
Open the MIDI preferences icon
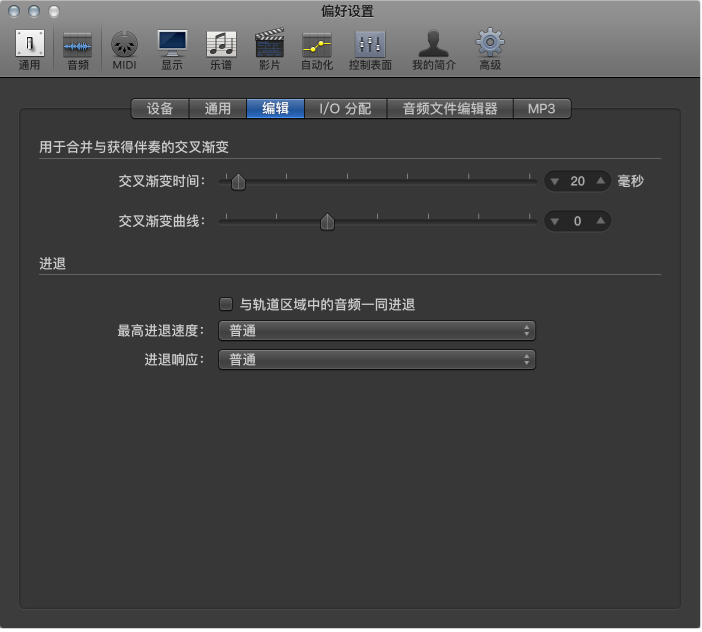pos(124,49)
